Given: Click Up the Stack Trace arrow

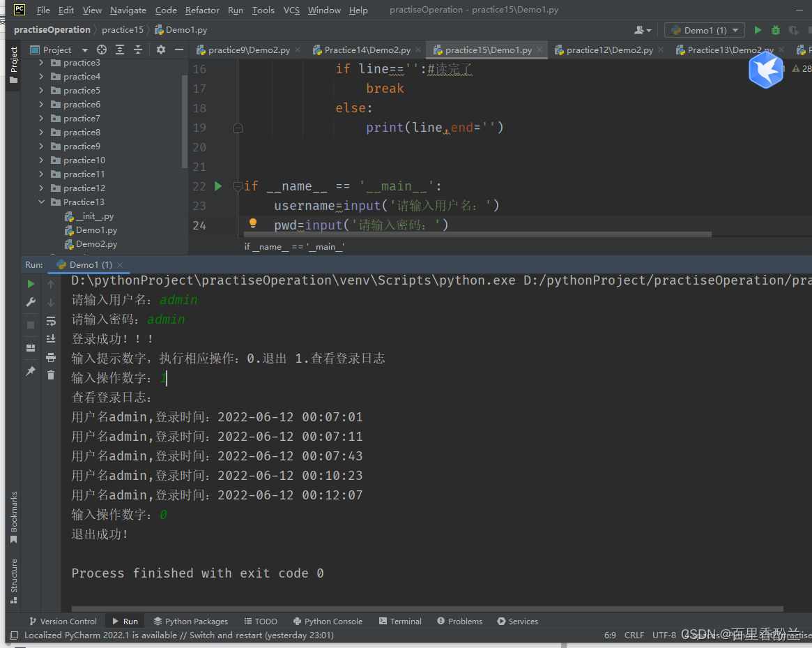Looking at the screenshot, I should pos(51,284).
